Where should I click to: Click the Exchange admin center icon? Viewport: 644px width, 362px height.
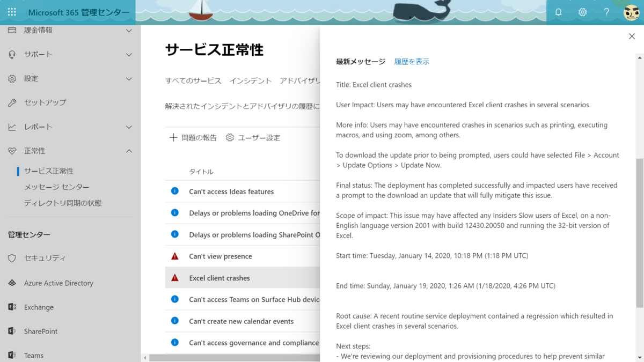[x=12, y=307]
